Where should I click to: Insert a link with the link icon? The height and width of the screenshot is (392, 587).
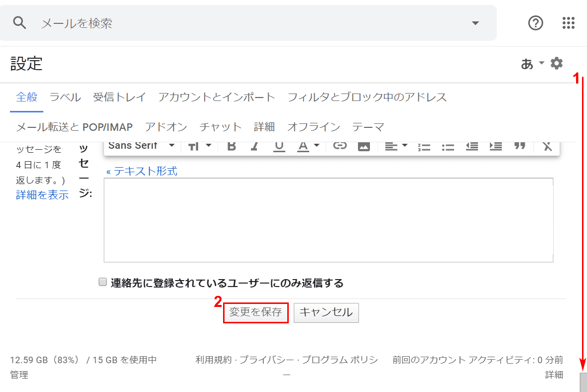pyautogui.click(x=340, y=145)
